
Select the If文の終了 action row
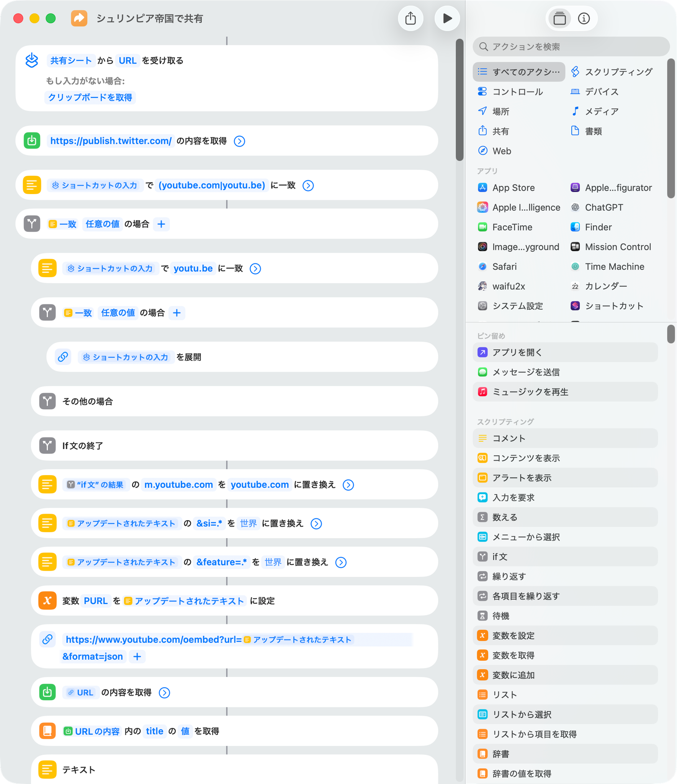click(x=234, y=446)
